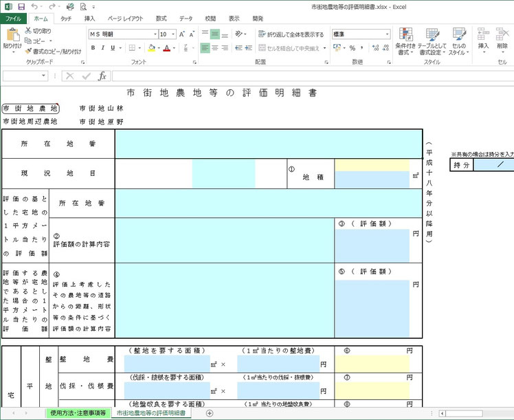This screenshot has width=514, height=420.
Task: Open the ページ レイアウト ribbon tab
Action: click(124, 19)
